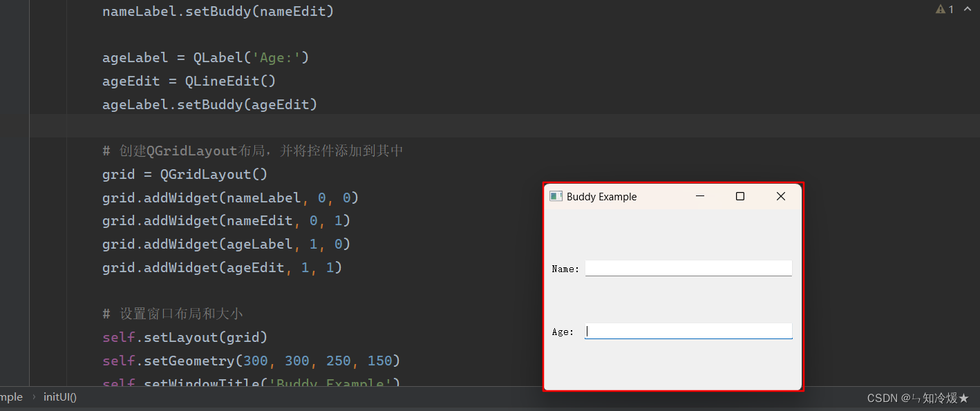Click the Buddy Example title bar text
Viewport: 980px width, 411px height.
(x=601, y=197)
